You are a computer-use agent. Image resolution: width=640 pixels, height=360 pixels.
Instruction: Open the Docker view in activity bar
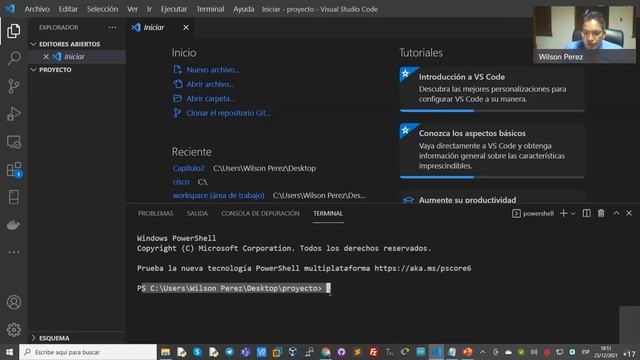[x=13, y=224]
